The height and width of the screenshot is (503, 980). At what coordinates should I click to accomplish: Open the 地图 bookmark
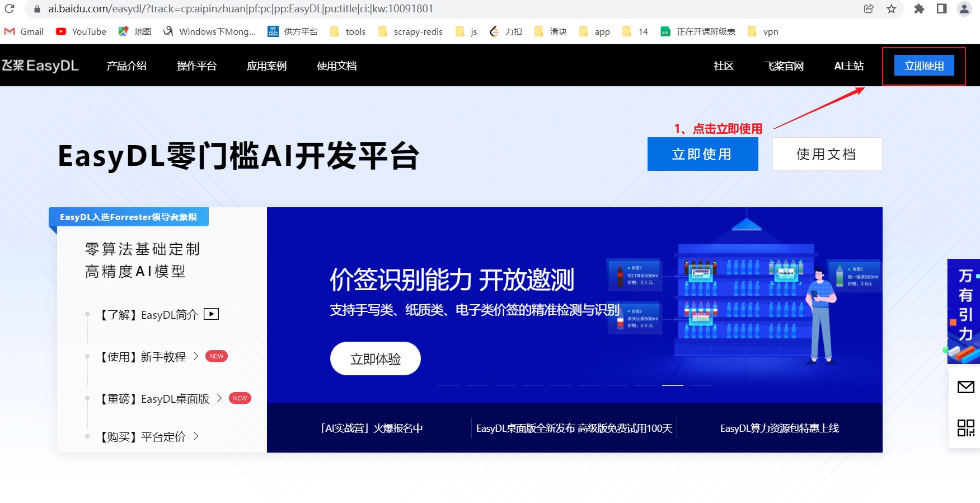pos(135,31)
